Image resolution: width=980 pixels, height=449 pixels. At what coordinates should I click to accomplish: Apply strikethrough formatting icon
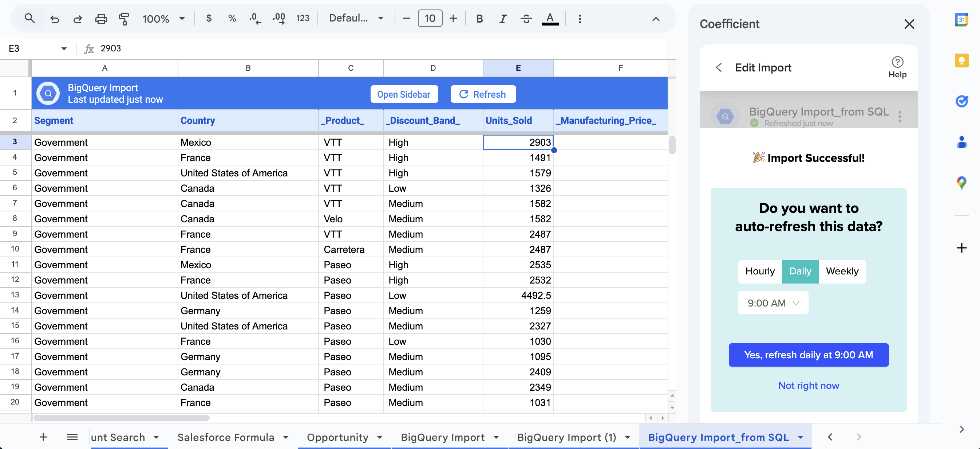pos(526,19)
